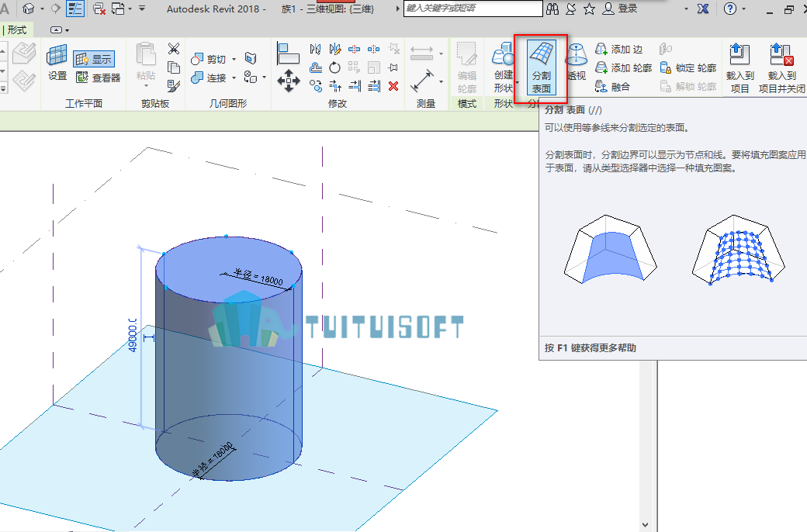807x532 pixels.
Task: Click the Help question mark icon
Action: (x=730, y=9)
